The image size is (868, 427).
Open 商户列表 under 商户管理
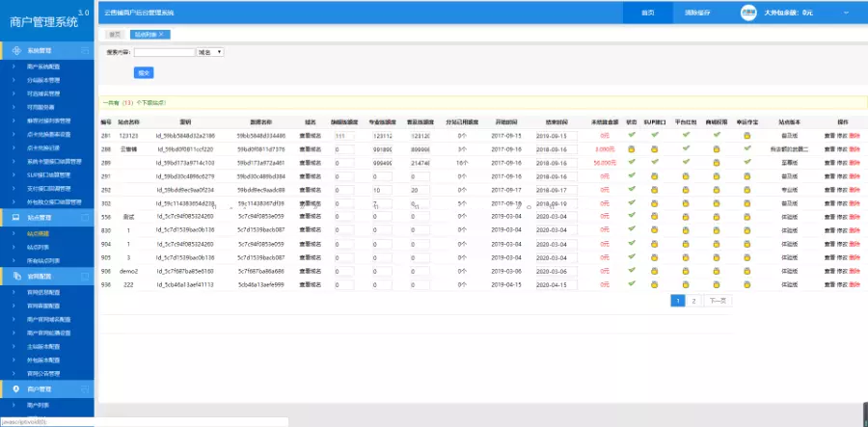(38, 406)
